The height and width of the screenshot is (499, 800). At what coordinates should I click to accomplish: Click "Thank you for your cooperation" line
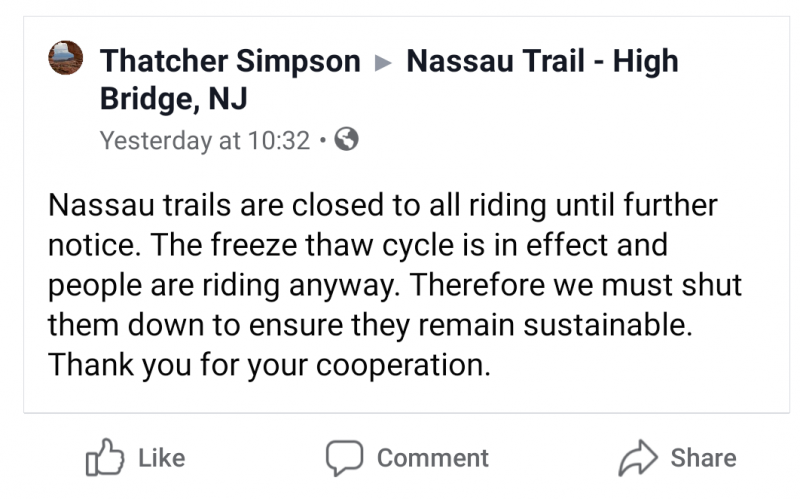click(270, 364)
